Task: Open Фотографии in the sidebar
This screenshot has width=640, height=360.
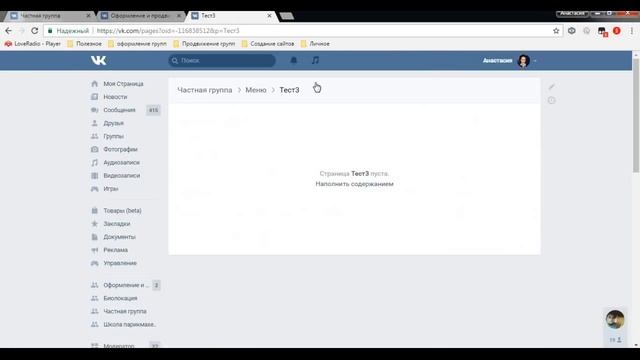Action: click(120, 149)
